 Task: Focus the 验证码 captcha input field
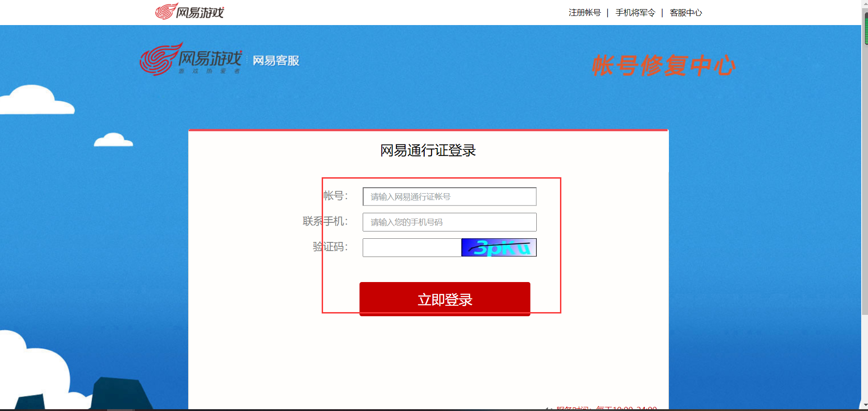[412, 247]
